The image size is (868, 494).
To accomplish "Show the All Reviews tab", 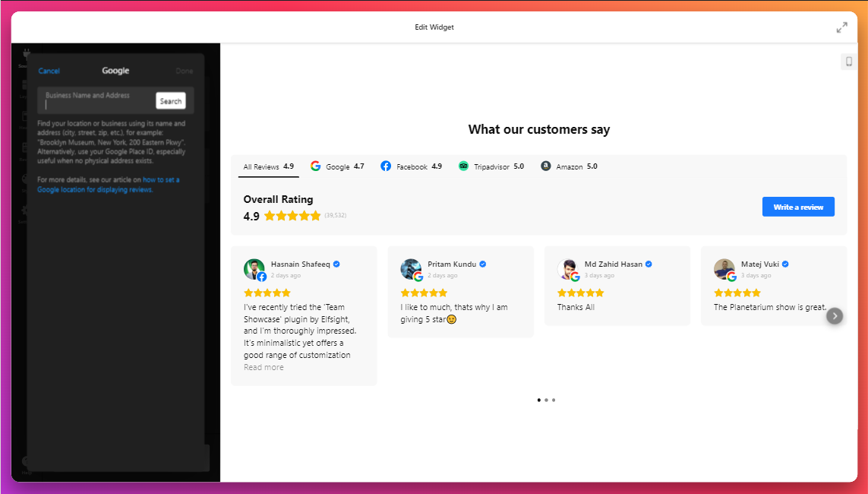I will (x=268, y=166).
